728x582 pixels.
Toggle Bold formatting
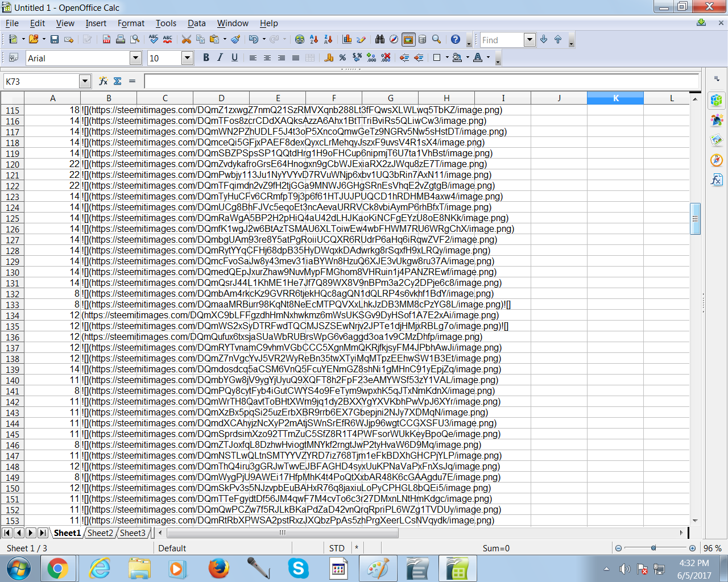coord(206,57)
